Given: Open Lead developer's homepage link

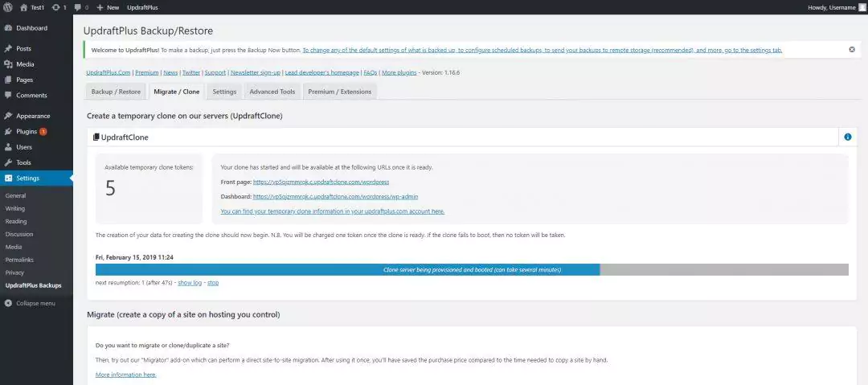Looking at the screenshot, I should tap(321, 72).
